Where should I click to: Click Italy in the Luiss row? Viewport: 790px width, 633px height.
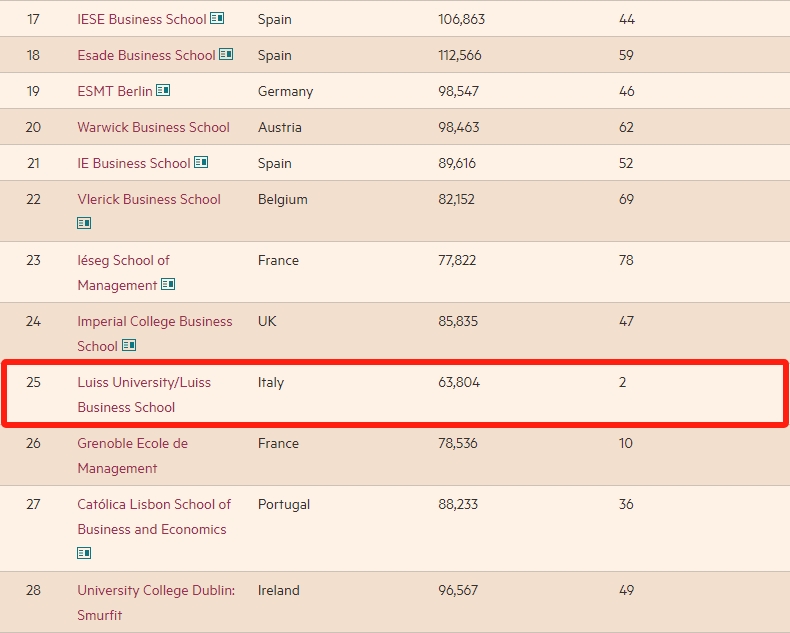point(271,382)
